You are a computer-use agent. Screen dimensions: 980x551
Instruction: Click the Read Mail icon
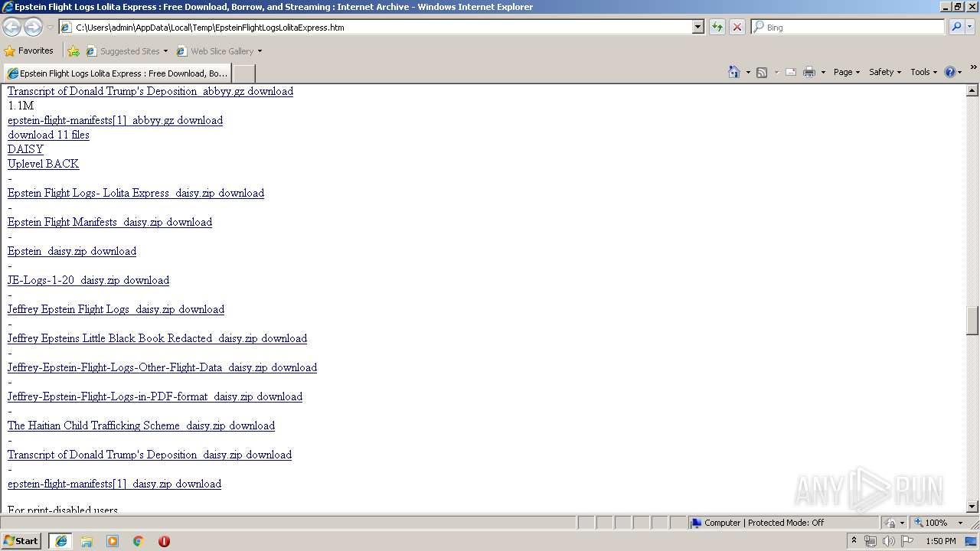click(791, 72)
